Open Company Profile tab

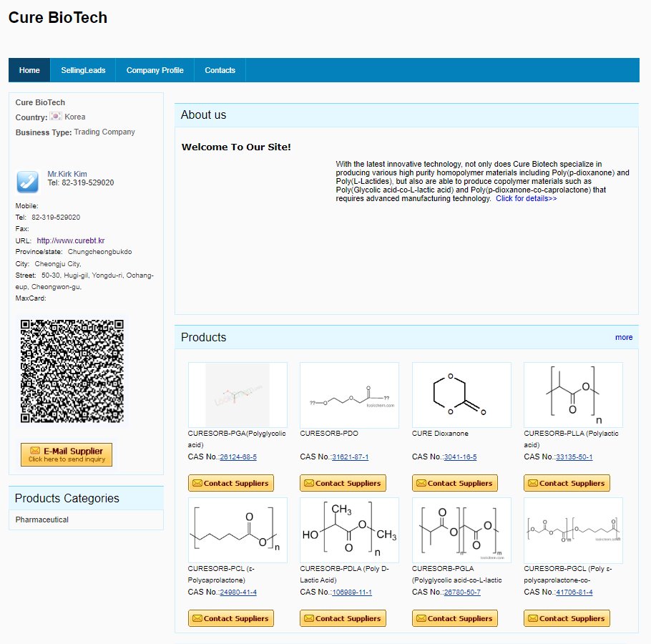pyautogui.click(x=155, y=70)
